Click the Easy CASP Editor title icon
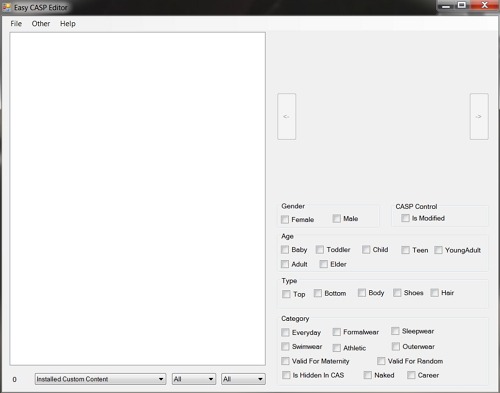The height and width of the screenshot is (393, 500). pos(6,7)
